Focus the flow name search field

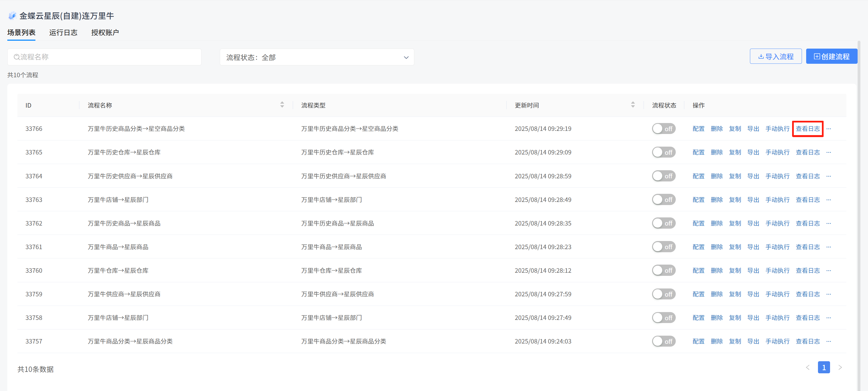105,57
